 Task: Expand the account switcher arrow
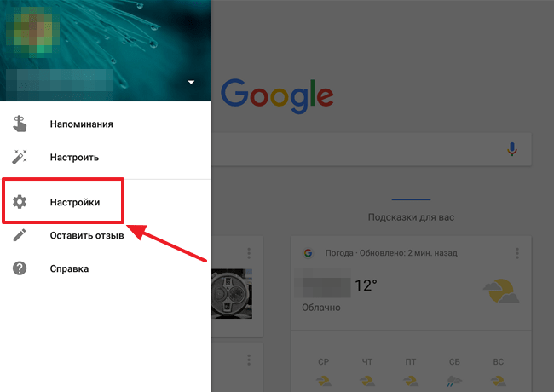pos(191,82)
